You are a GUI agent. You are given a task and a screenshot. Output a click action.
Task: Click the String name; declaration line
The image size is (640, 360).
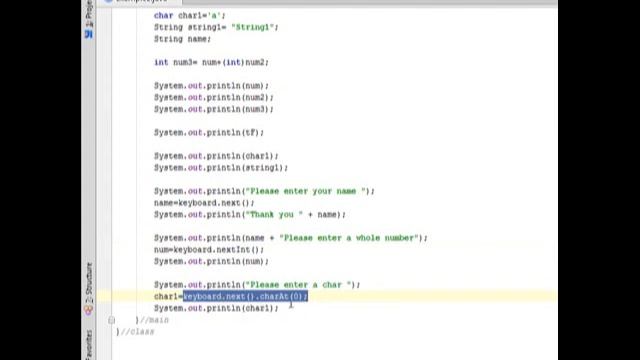182,39
